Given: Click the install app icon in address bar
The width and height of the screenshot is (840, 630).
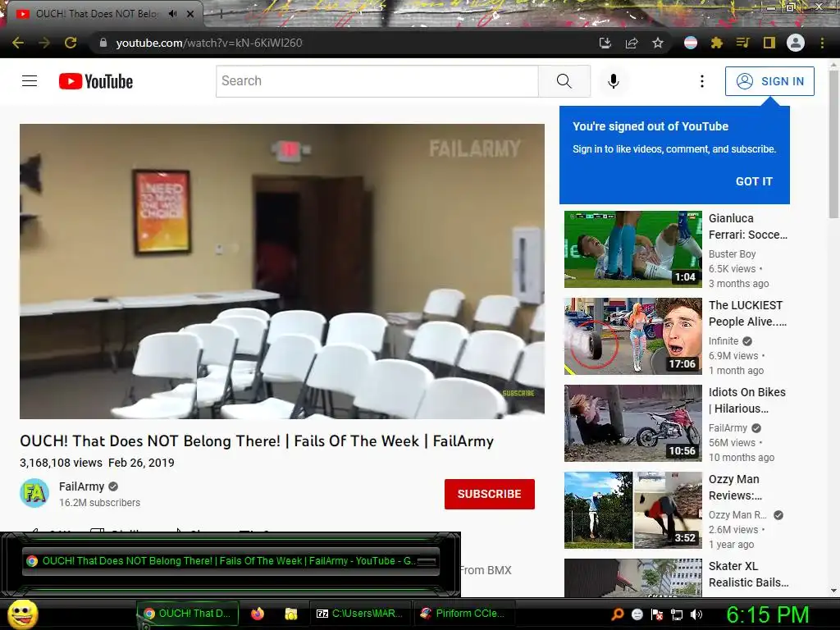Looking at the screenshot, I should 605,43.
